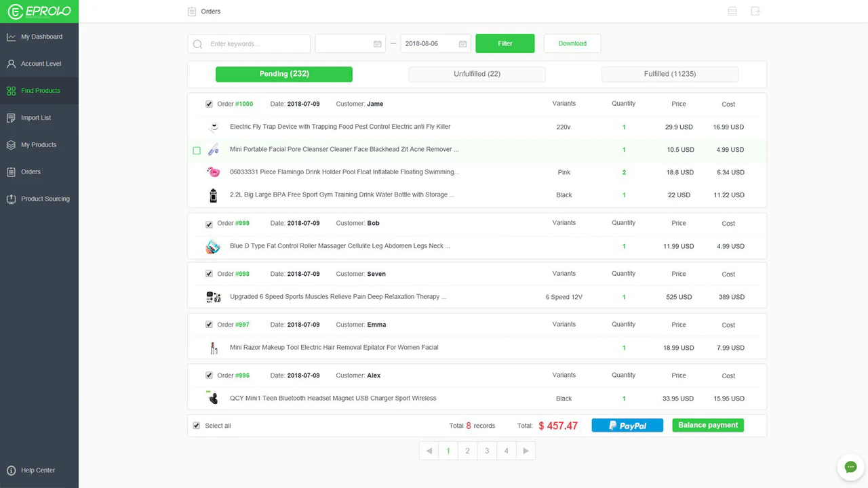This screenshot has height=488, width=868.
Task: Switch to the Fulfilled (11235) tab
Action: [x=669, y=74]
